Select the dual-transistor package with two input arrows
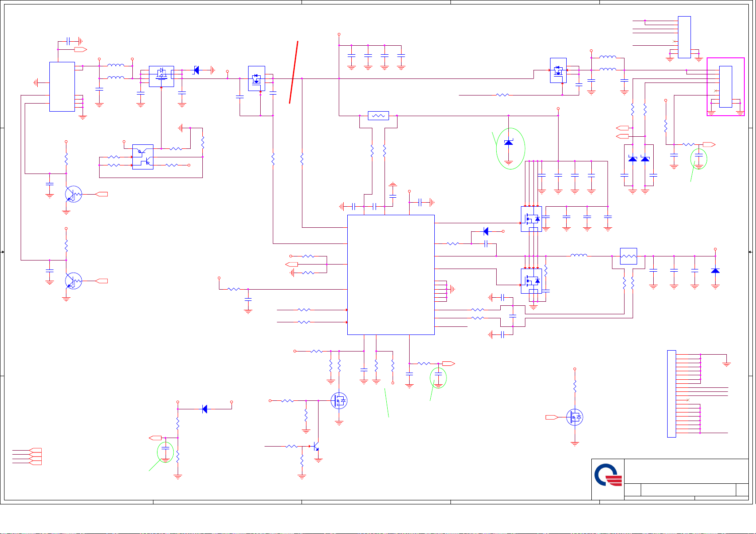Image resolution: width=756 pixels, height=534 pixels. click(x=143, y=157)
